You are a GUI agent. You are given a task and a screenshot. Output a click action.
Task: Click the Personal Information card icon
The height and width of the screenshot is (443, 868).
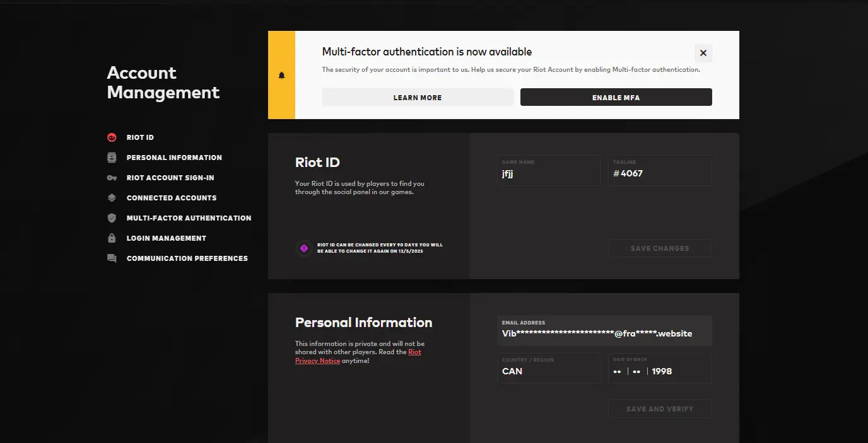coord(112,158)
